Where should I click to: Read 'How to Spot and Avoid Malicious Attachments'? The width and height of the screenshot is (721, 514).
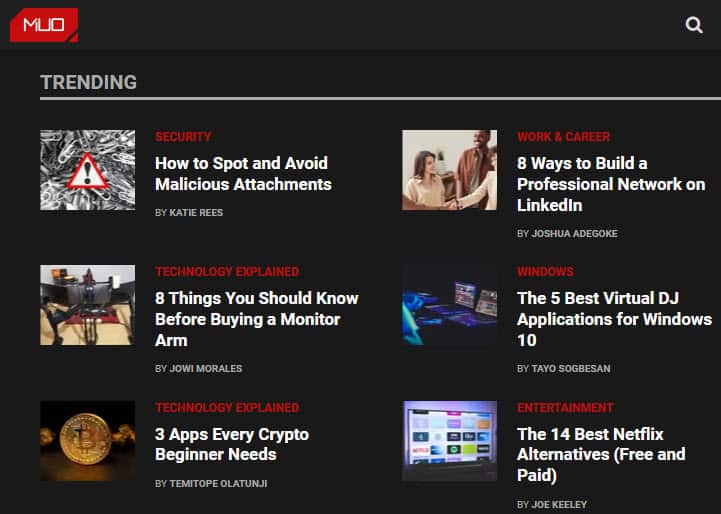click(243, 174)
